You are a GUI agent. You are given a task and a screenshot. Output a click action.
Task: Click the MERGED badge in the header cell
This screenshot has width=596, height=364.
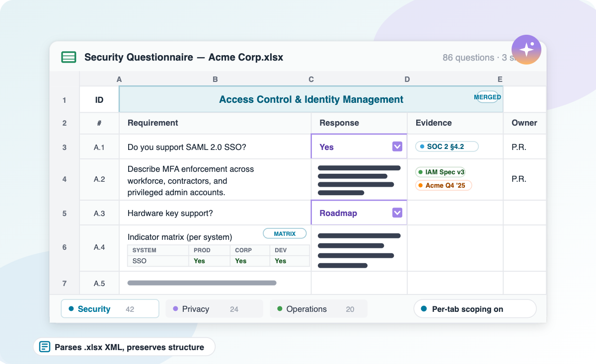click(487, 97)
